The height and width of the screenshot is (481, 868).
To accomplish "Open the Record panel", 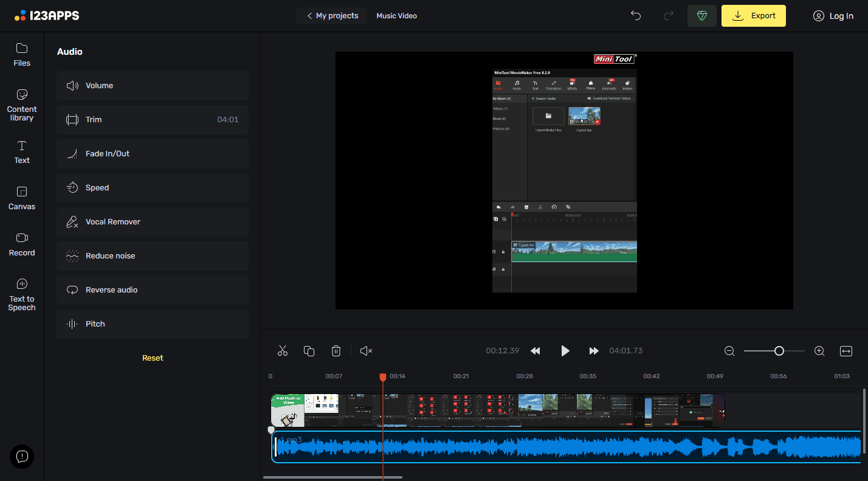I will coord(22,244).
